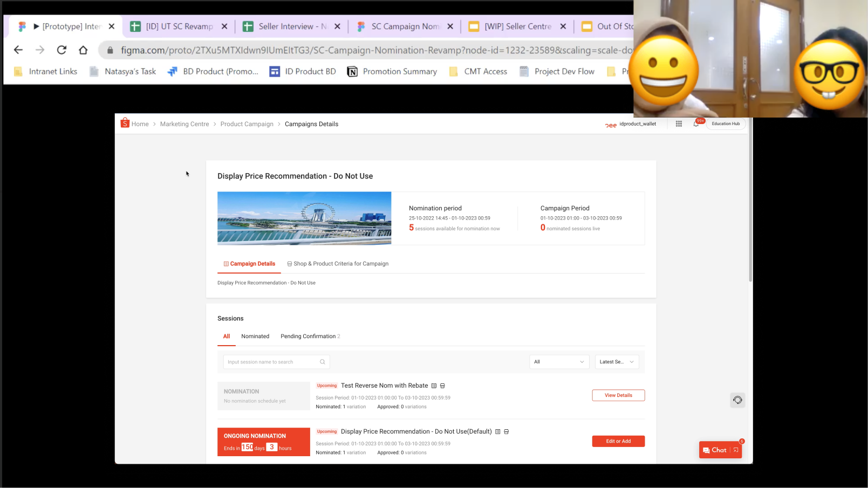This screenshot has height=488, width=868.
Task: Close the [ID] UT SC Revamp tab
Action: pyautogui.click(x=224, y=26)
